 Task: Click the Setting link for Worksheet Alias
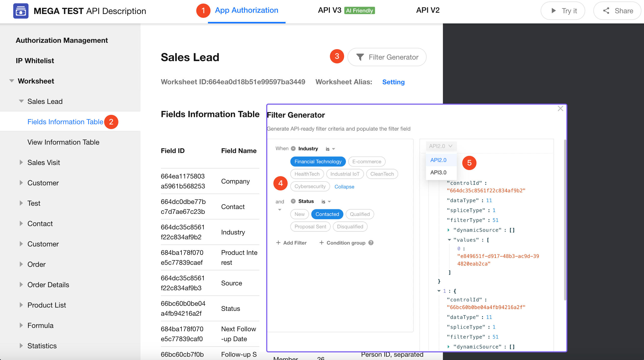pyautogui.click(x=393, y=82)
